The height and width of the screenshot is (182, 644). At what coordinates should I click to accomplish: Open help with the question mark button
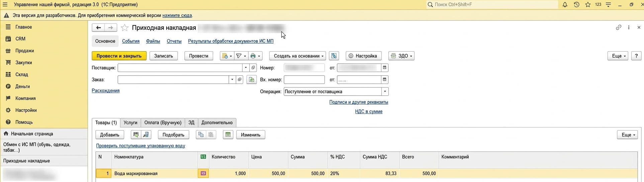pyautogui.click(x=636, y=56)
